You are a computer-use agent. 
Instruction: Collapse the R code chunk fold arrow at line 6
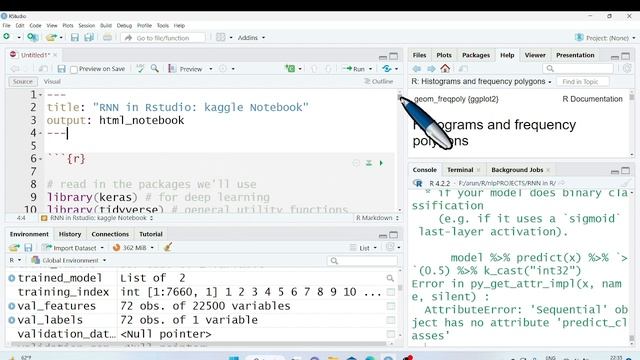tap(41, 159)
